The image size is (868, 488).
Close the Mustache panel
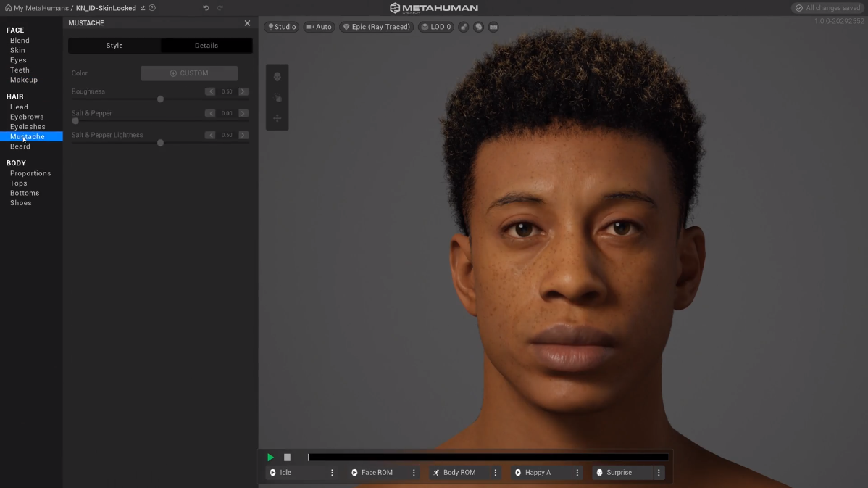[248, 23]
